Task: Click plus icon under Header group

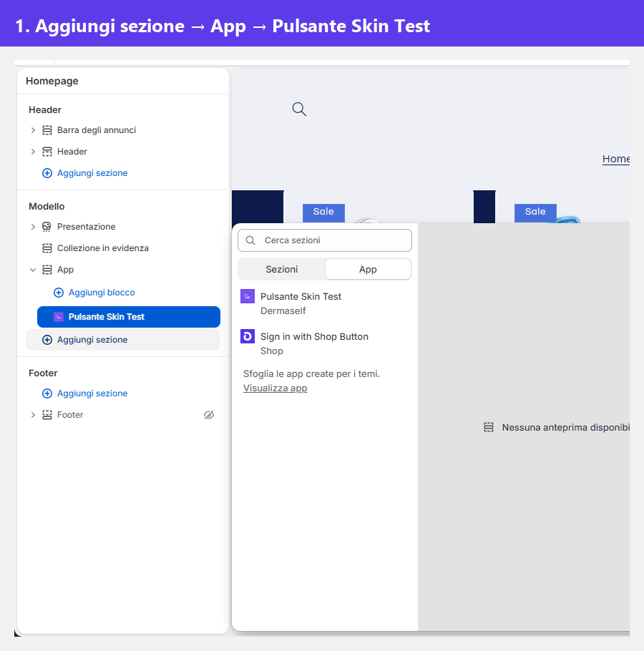Action: point(47,173)
